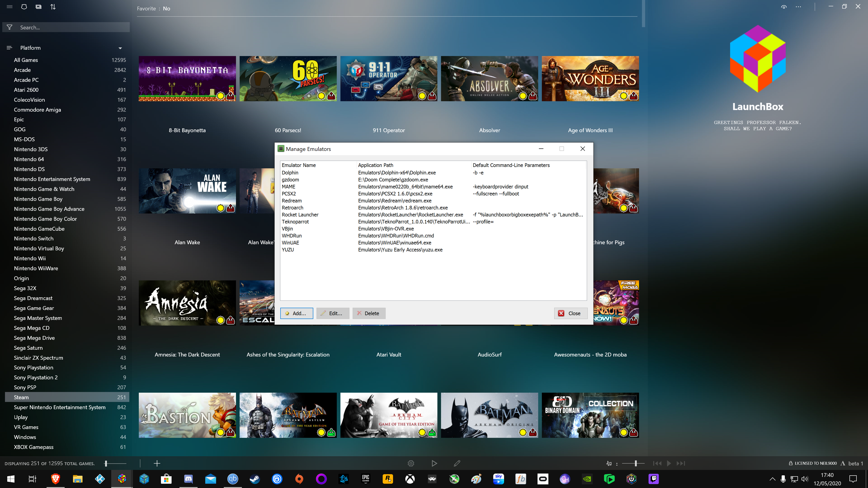Click the play game icon in bottom bar
This screenshot has width=868, height=488.
point(434,463)
